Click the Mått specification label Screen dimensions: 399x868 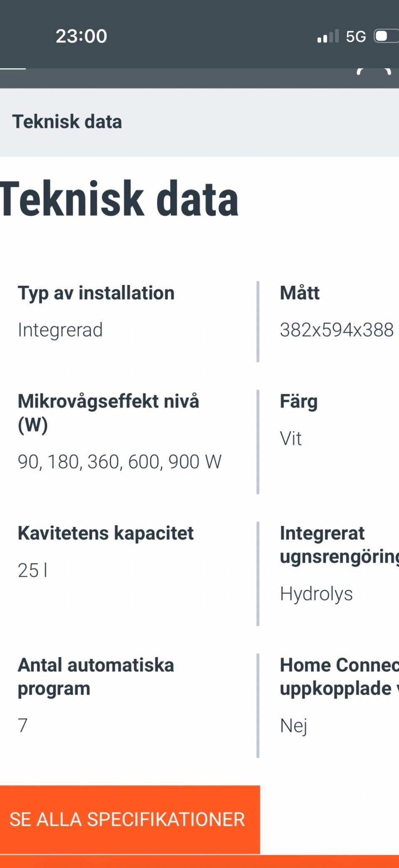[x=300, y=293]
